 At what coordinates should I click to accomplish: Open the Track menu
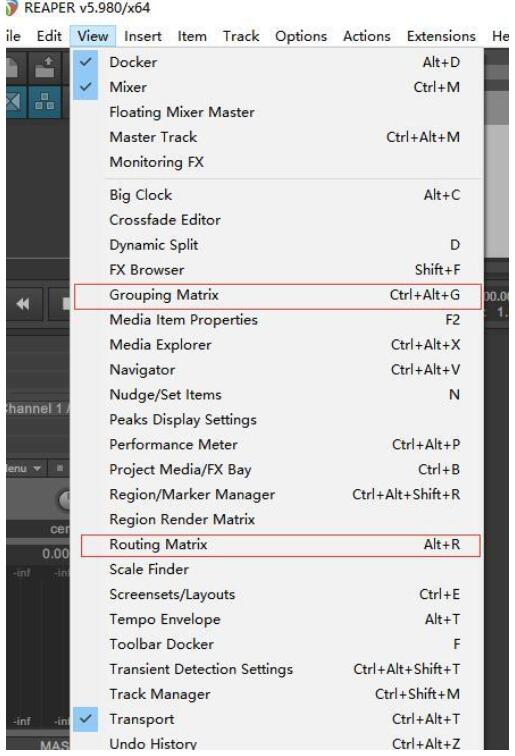241,36
